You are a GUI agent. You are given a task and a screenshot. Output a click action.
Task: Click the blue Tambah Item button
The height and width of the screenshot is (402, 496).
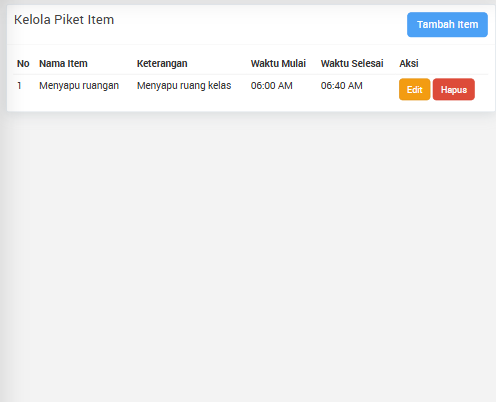[x=447, y=24]
